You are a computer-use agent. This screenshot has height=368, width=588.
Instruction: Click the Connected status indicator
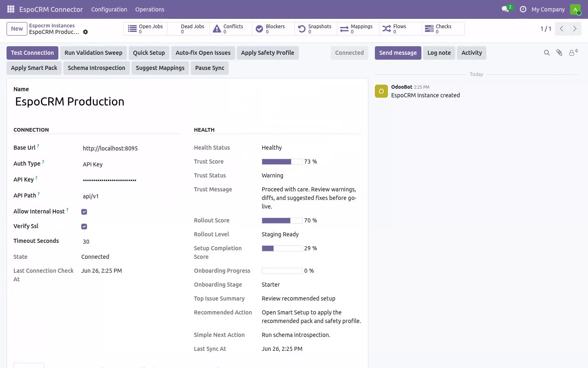(349, 53)
